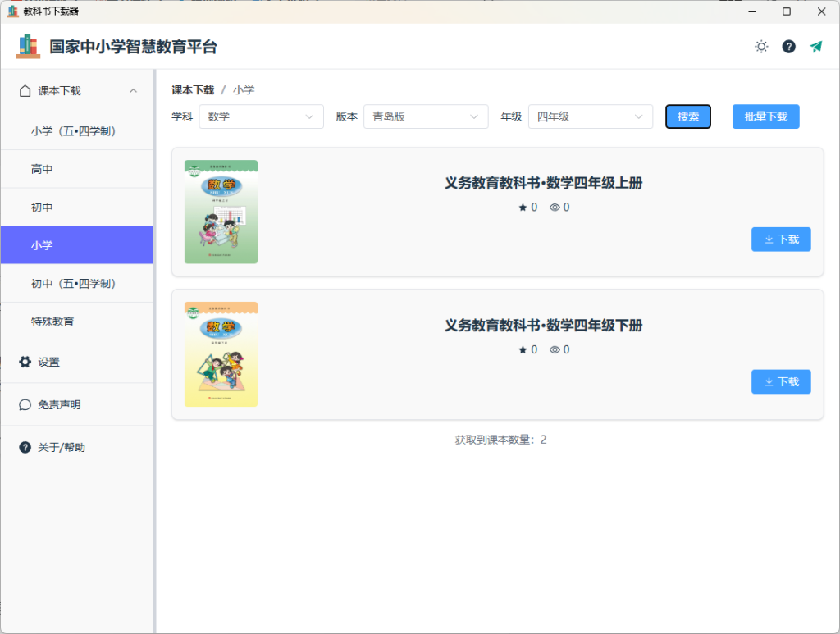840x634 pixels.
Task: Collapse the 课本下载 sidebar section
Action: point(134,90)
